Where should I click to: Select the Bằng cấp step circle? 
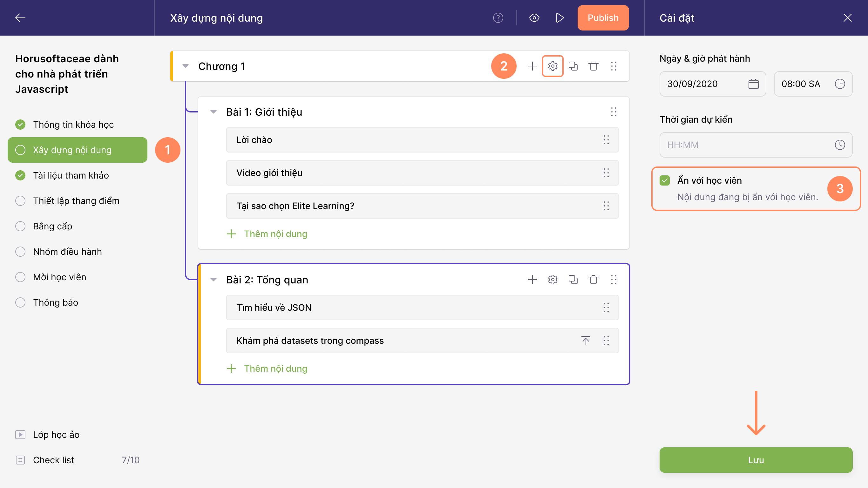[x=20, y=226]
